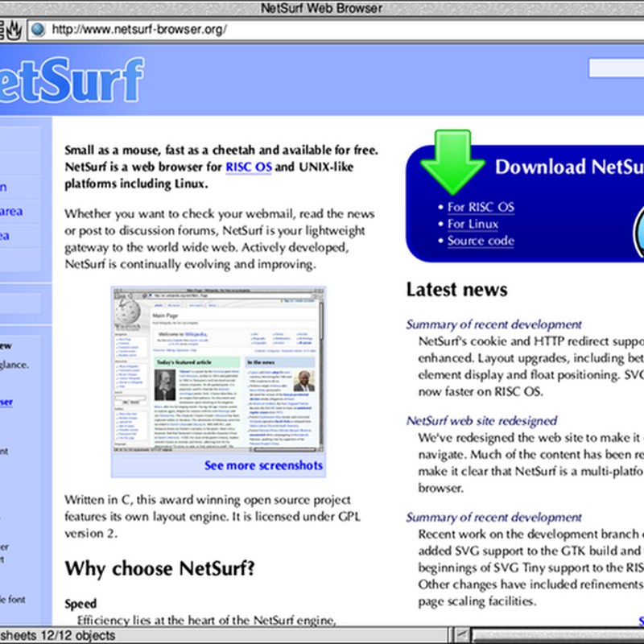Open the first Summary of recent development headline
This screenshot has height=644, width=644.
click(x=493, y=324)
